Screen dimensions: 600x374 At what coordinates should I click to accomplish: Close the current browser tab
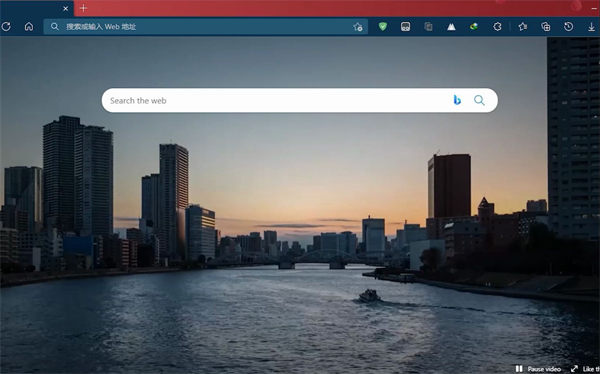pos(65,8)
